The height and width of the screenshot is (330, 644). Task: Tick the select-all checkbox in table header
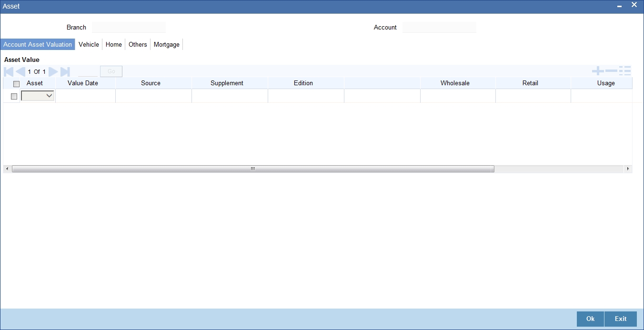[x=17, y=84]
